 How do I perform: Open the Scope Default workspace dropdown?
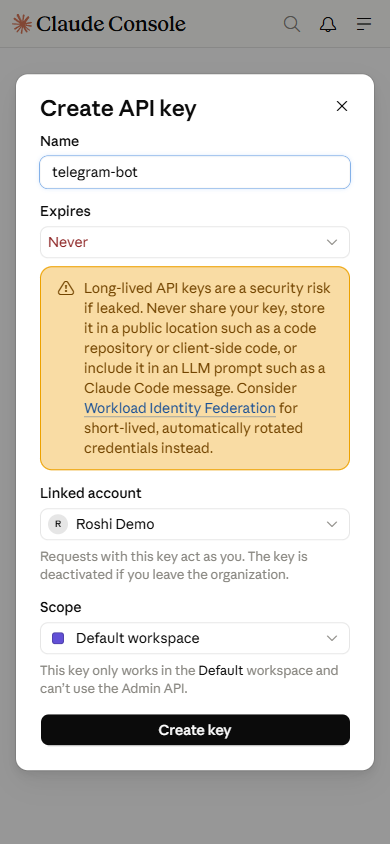[x=195, y=638]
